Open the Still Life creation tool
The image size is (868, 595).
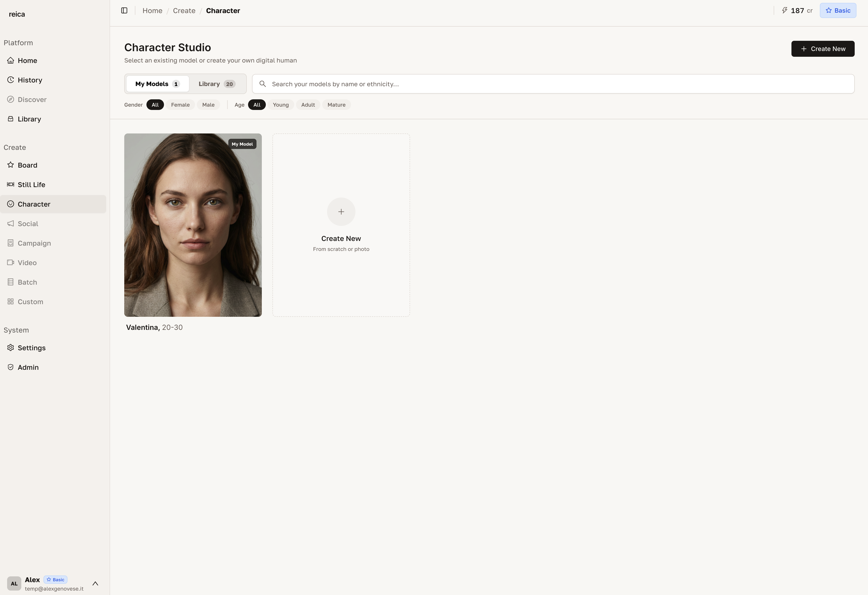32,184
